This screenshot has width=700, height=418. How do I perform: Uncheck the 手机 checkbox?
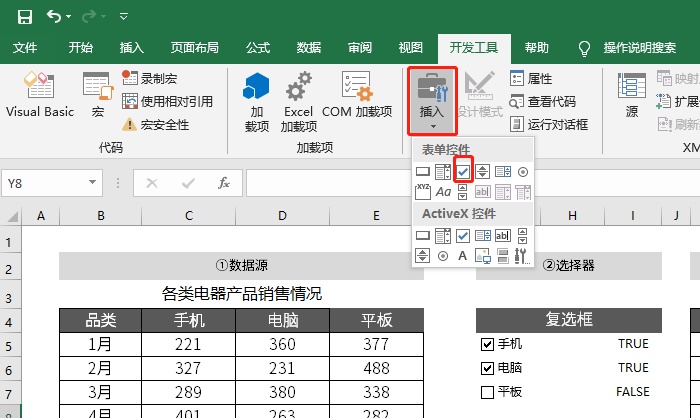point(488,344)
